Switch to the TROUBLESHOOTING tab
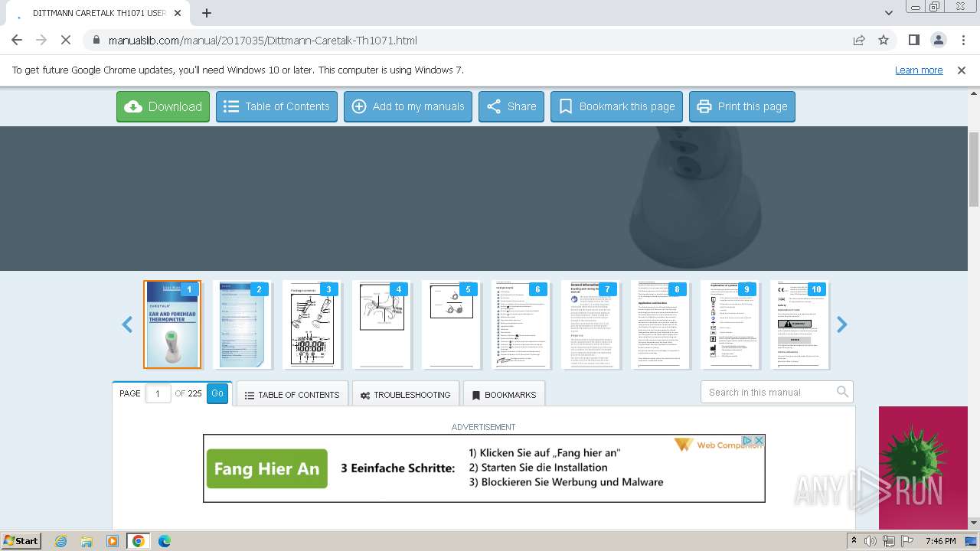 tap(405, 395)
